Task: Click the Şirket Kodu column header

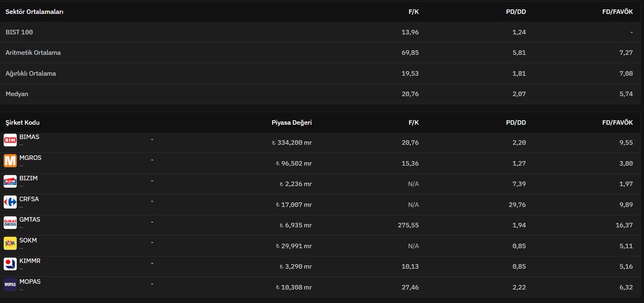Action: 23,122
